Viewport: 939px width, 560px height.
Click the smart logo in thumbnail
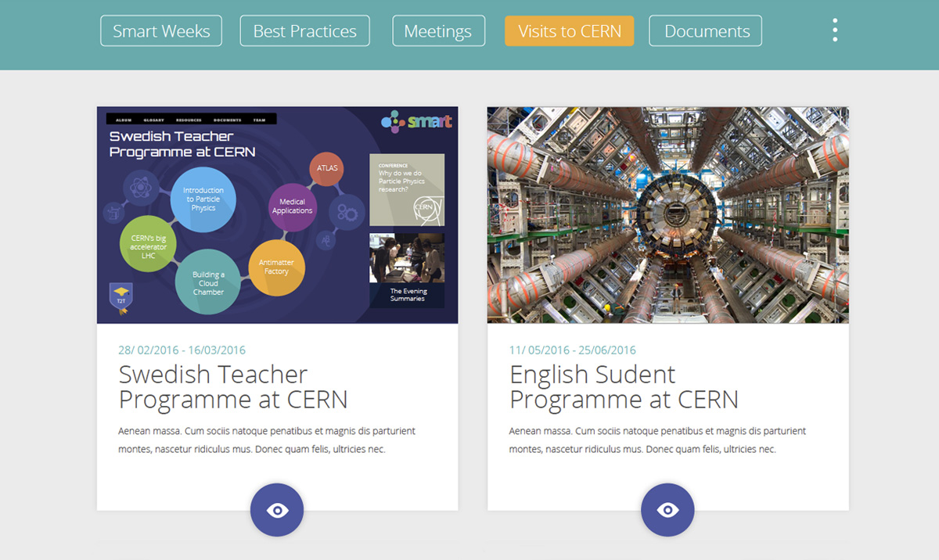[x=416, y=122]
